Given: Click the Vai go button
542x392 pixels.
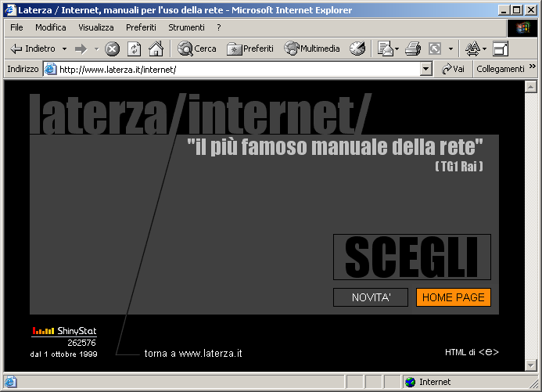Looking at the screenshot, I should [453, 69].
